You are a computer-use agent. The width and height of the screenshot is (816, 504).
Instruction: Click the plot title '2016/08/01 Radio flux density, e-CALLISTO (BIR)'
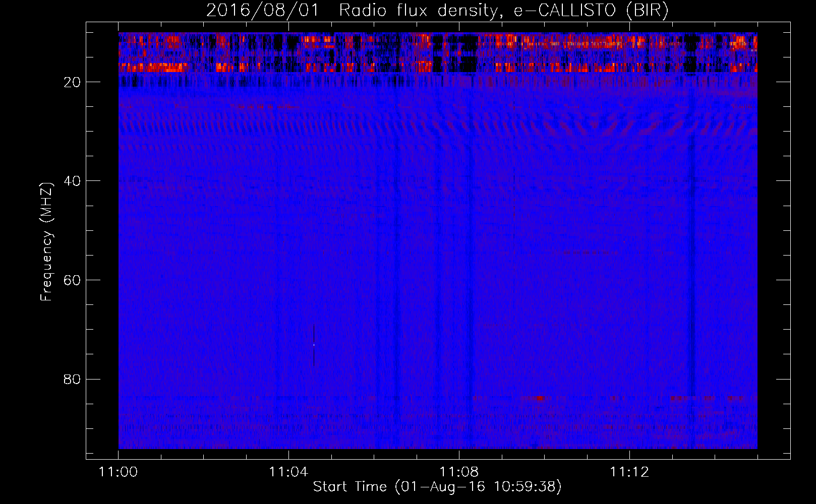coord(437,10)
